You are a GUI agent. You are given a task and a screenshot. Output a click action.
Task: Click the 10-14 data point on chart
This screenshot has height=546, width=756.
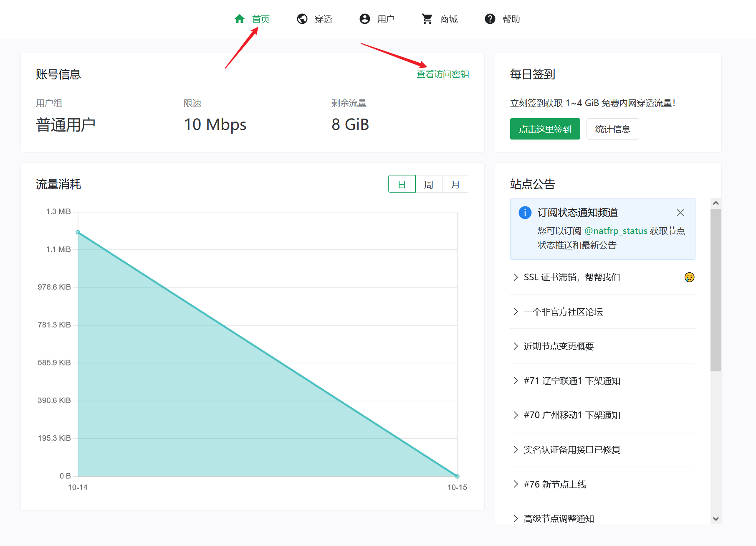(78, 232)
